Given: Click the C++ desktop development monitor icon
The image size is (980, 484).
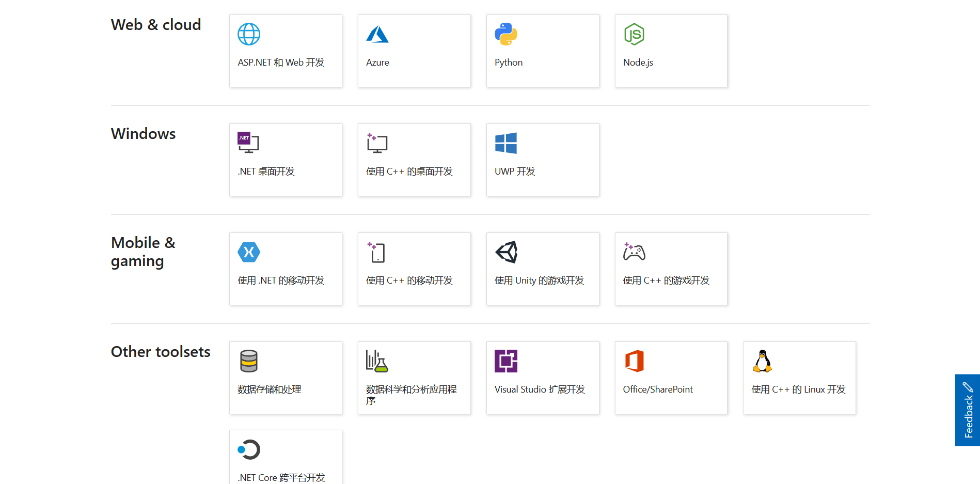Looking at the screenshot, I should [377, 143].
